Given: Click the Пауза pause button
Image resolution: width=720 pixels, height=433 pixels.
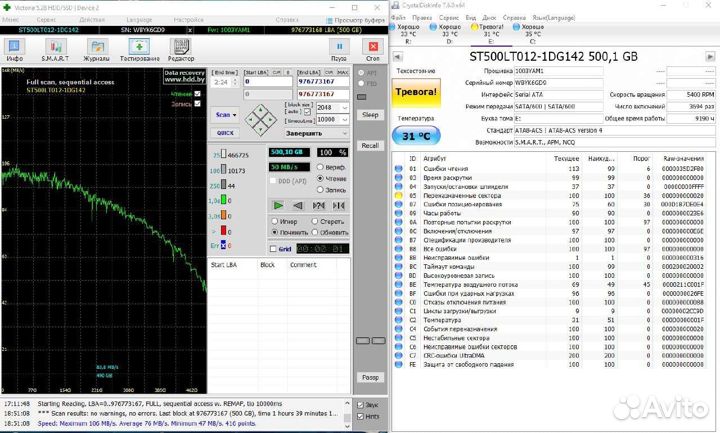Looking at the screenshot, I should [339, 50].
